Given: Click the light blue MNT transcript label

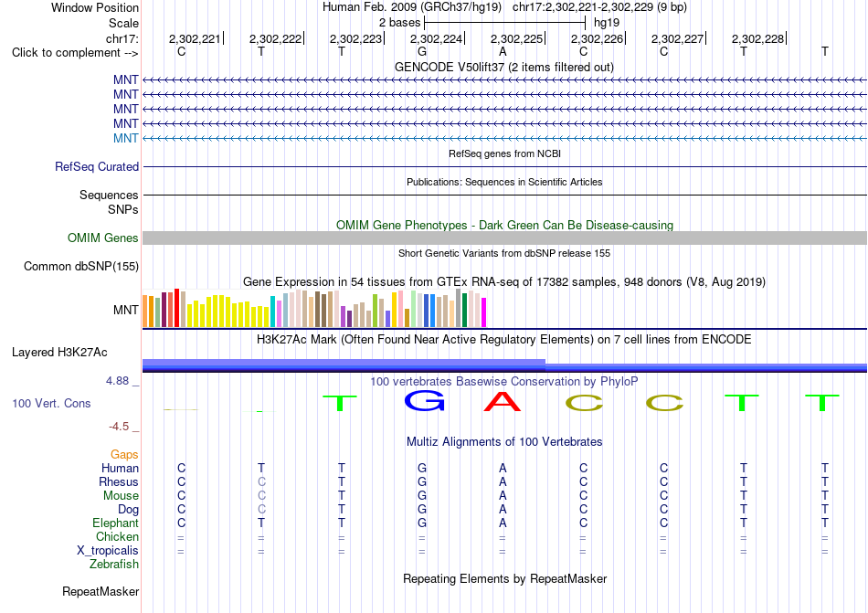Looking at the screenshot, I should click(x=126, y=138).
